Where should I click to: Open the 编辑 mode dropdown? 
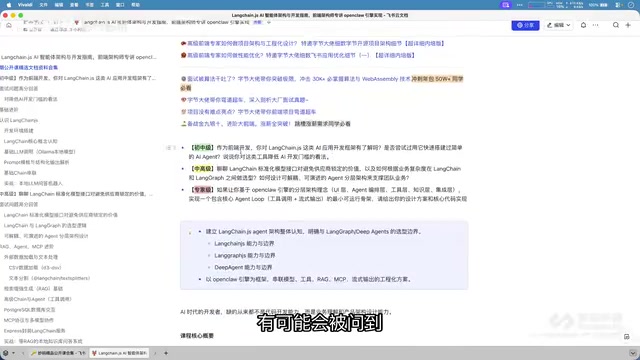point(558,25)
